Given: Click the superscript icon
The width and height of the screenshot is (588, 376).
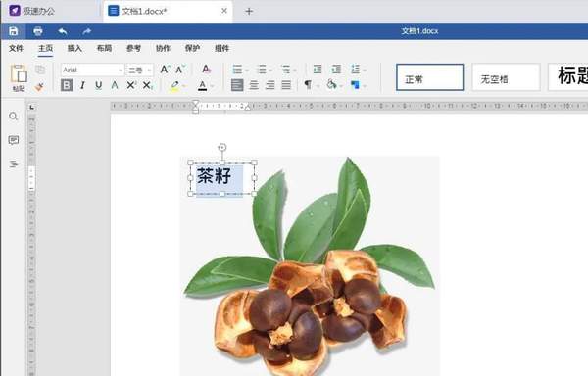Looking at the screenshot, I should coord(131,85).
